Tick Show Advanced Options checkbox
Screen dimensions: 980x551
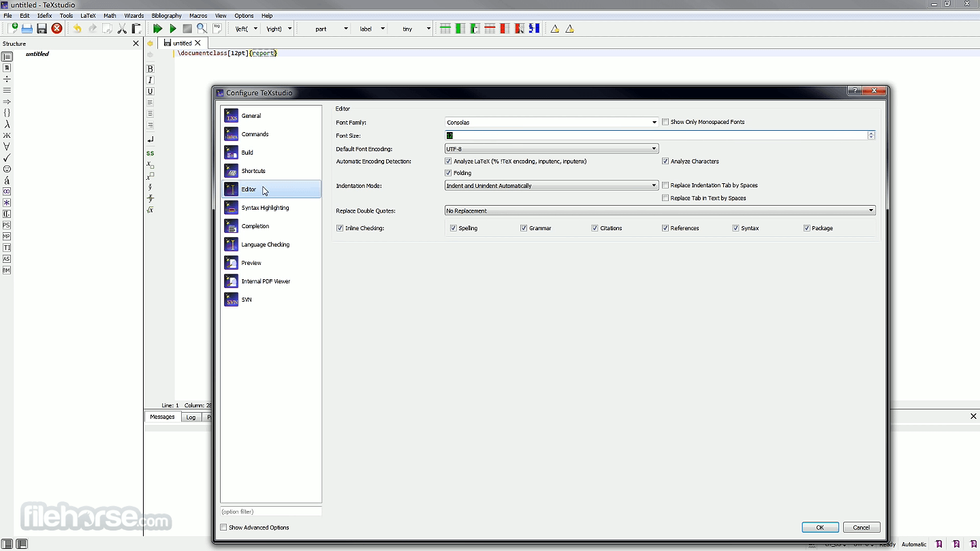point(223,527)
